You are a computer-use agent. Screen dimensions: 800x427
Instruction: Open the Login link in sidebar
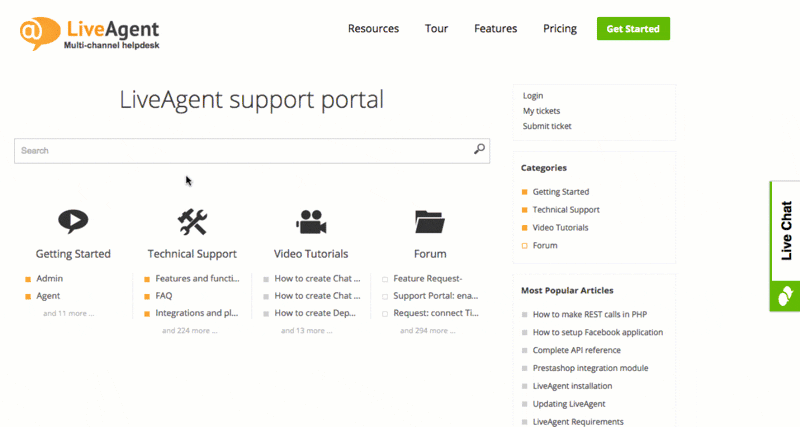(533, 96)
